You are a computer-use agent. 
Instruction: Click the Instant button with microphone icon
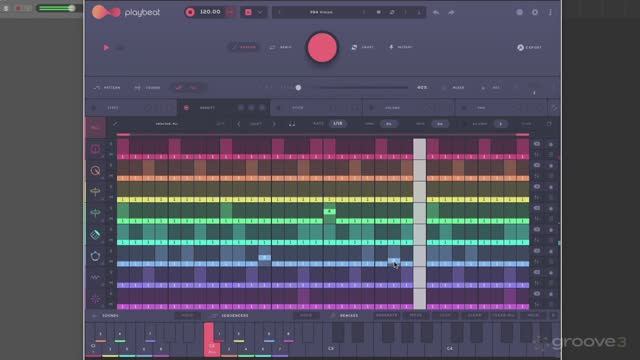[400, 47]
